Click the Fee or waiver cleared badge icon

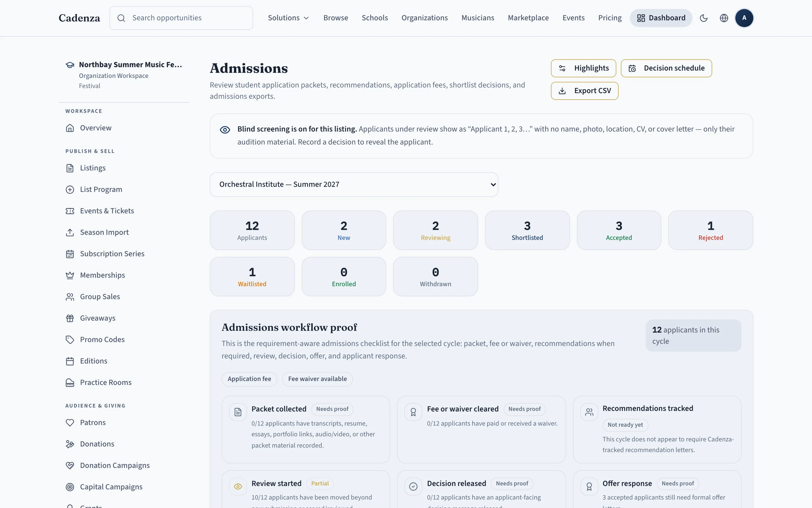(413, 412)
